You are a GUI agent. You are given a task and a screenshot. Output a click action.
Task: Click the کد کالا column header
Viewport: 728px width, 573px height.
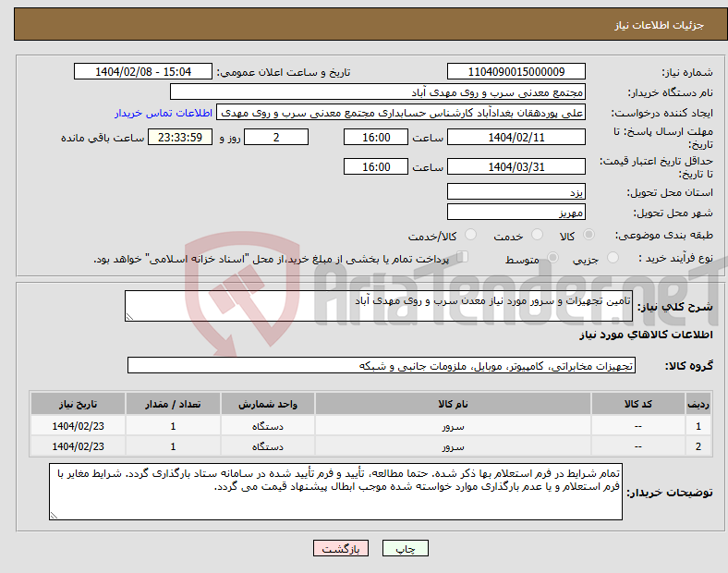[638, 404]
